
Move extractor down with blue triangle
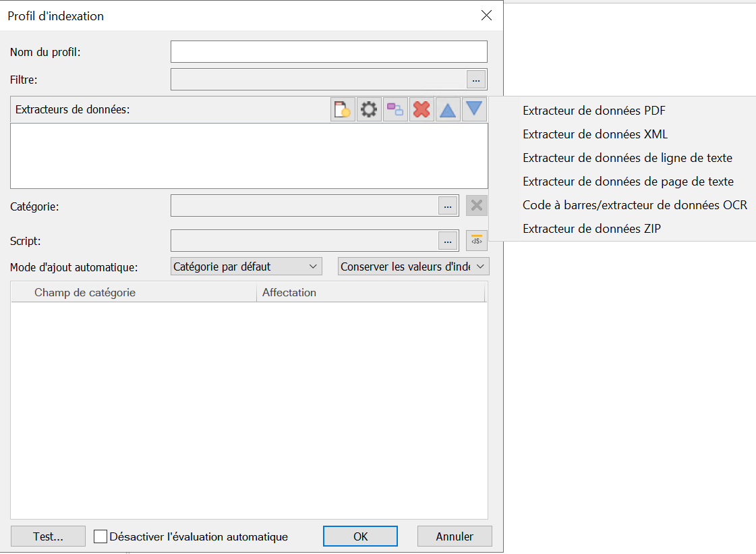474,109
